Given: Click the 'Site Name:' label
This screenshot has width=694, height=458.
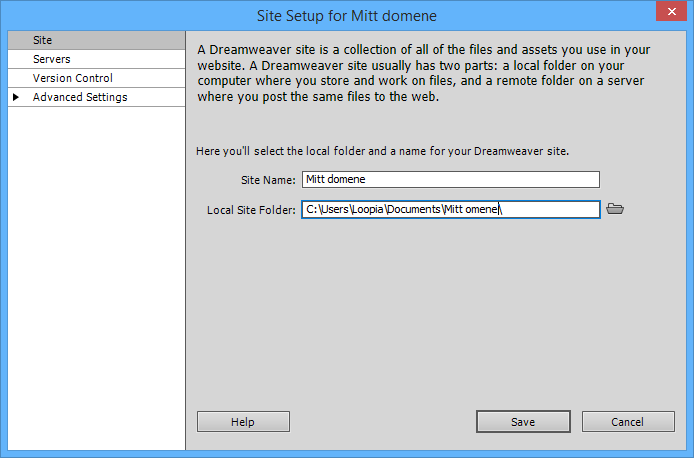Looking at the screenshot, I should (268, 180).
